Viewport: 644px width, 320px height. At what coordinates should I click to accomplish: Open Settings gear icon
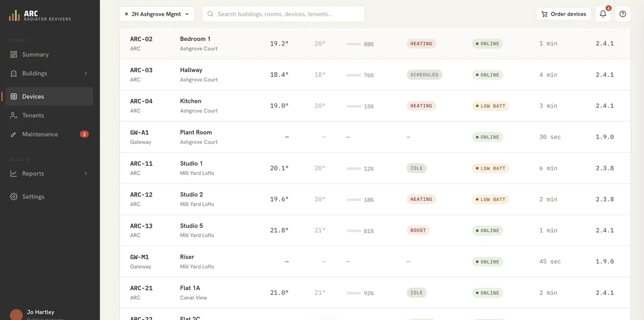14,197
